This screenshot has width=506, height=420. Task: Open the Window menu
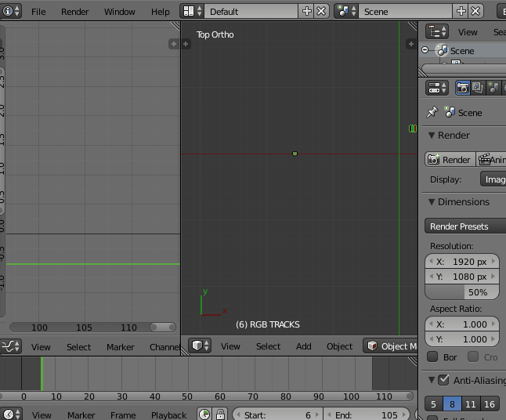pos(119,12)
